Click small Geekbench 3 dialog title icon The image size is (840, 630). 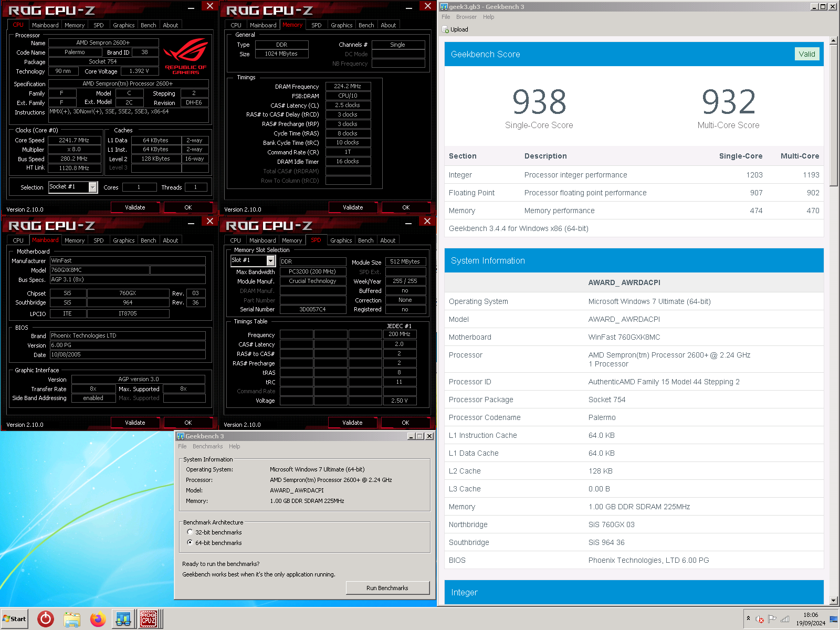(x=180, y=436)
